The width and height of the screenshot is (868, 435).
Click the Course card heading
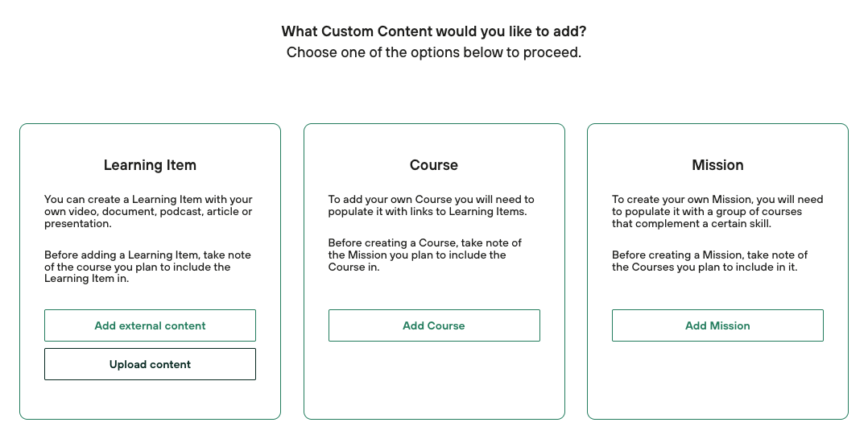(434, 165)
